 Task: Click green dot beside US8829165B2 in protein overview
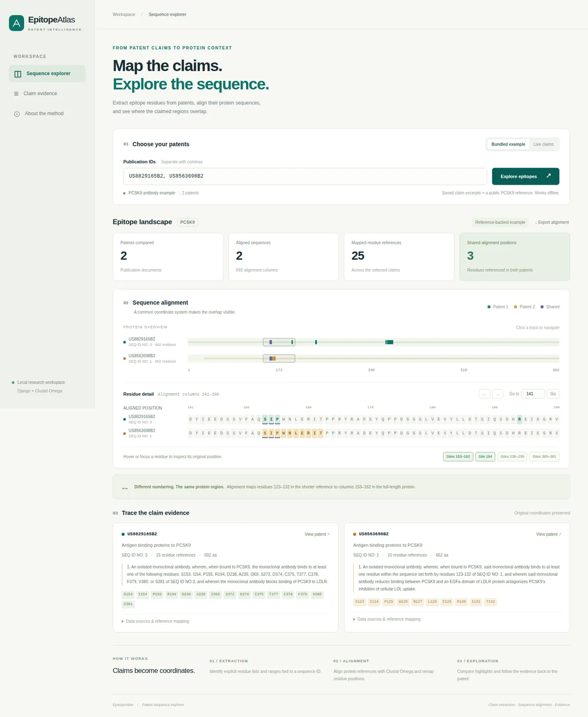pos(124,343)
